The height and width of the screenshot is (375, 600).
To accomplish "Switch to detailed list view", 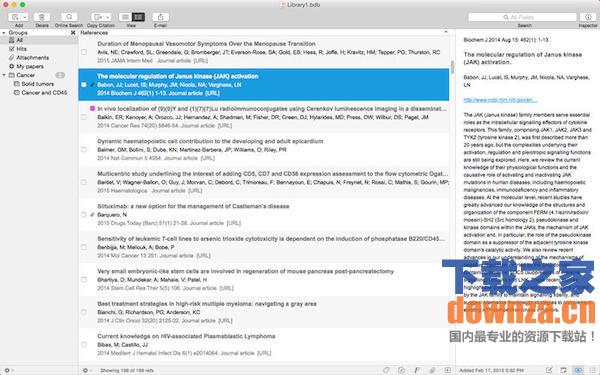I will (138, 17).
